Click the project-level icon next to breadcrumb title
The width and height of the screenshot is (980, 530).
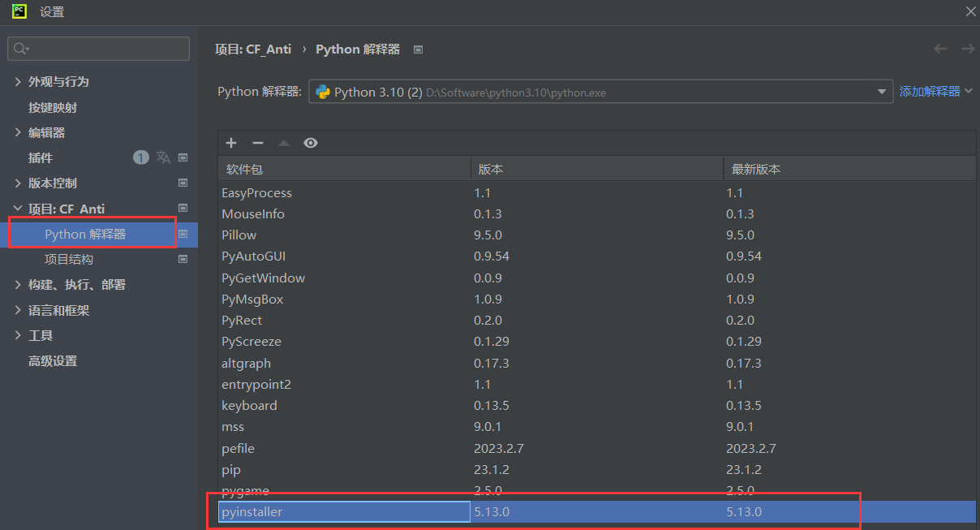click(x=418, y=50)
